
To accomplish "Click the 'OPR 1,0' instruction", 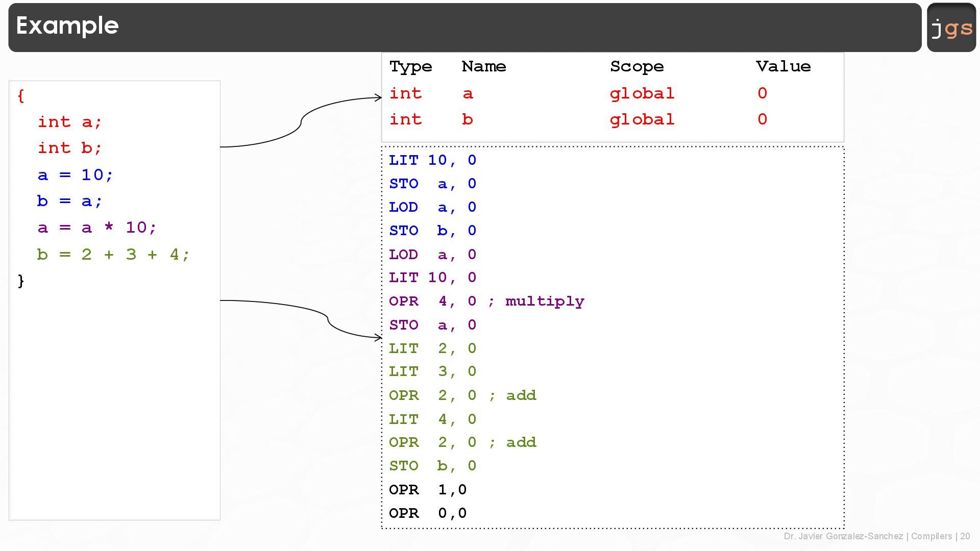I will pos(428,490).
